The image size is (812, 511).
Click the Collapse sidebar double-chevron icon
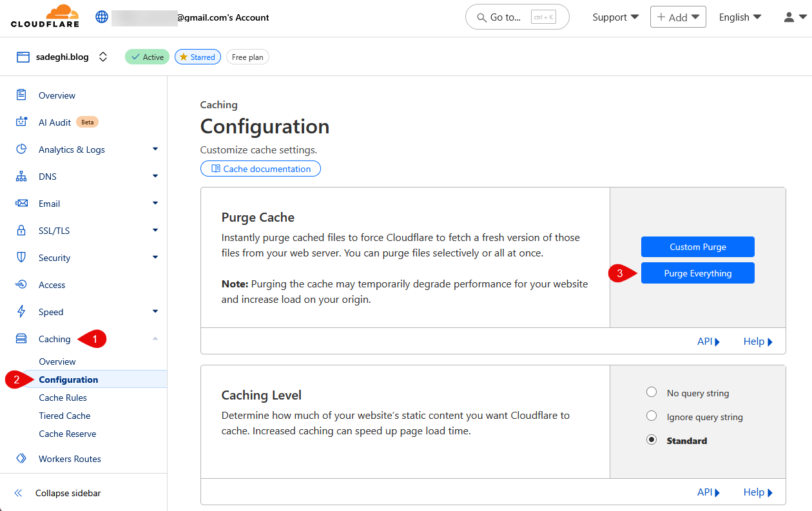pos(18,493)
